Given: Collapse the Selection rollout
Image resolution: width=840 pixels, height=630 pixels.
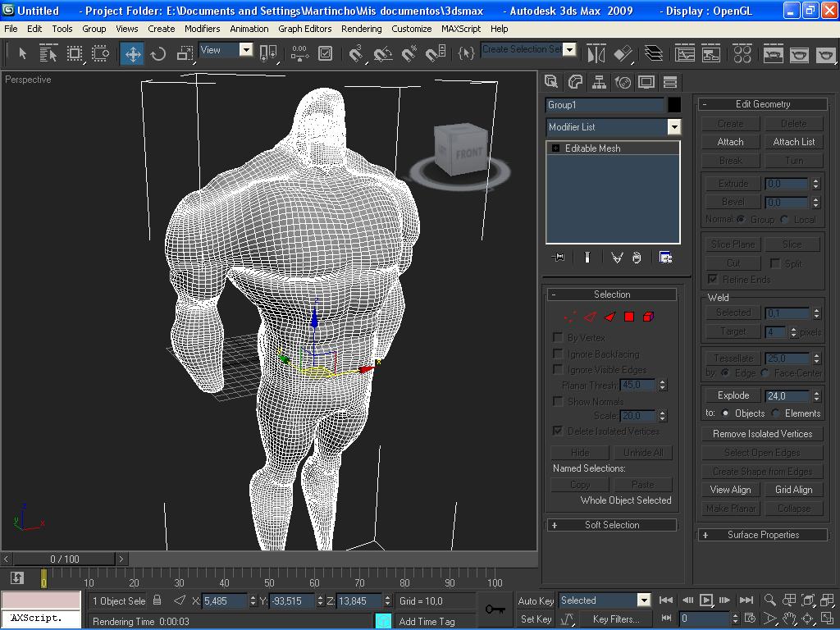Looking at the screenshot, I should point(612,294).
